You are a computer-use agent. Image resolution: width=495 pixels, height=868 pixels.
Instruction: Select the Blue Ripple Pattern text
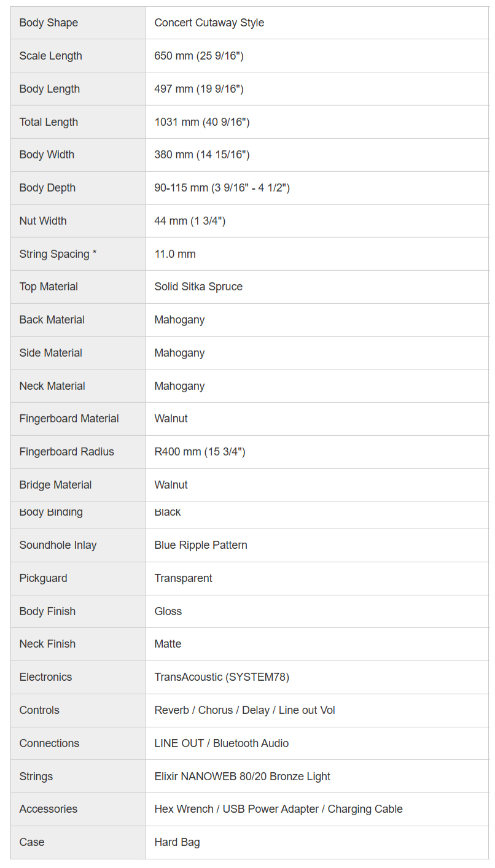click(201, 545)
